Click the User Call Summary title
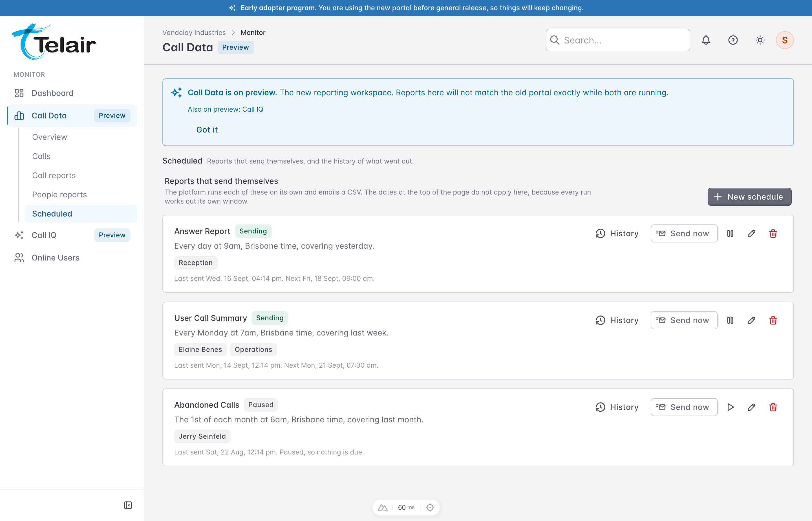The height and width of the screenshot is (521, 812). click(x=210, y=318)
